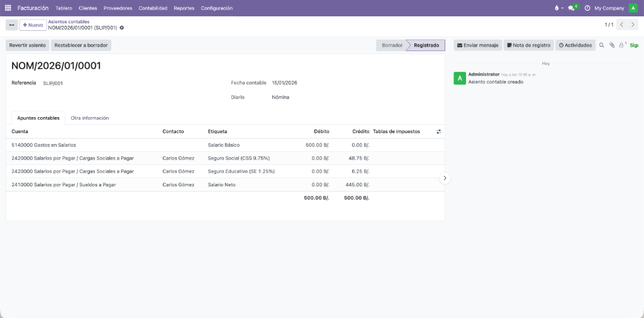The height and width of the screenshot is (318, 644).
Task: Click Nota de registro button
Action: point(528,45)
